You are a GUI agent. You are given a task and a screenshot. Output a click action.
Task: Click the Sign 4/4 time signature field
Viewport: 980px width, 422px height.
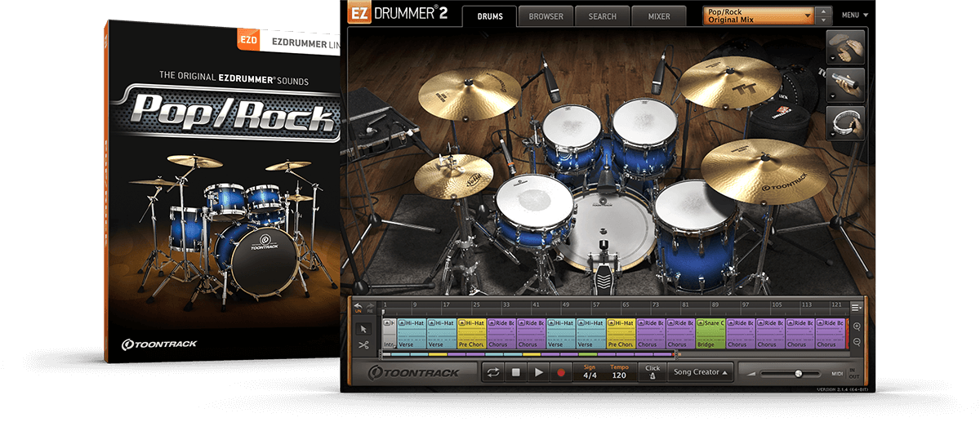click(590, 372)
